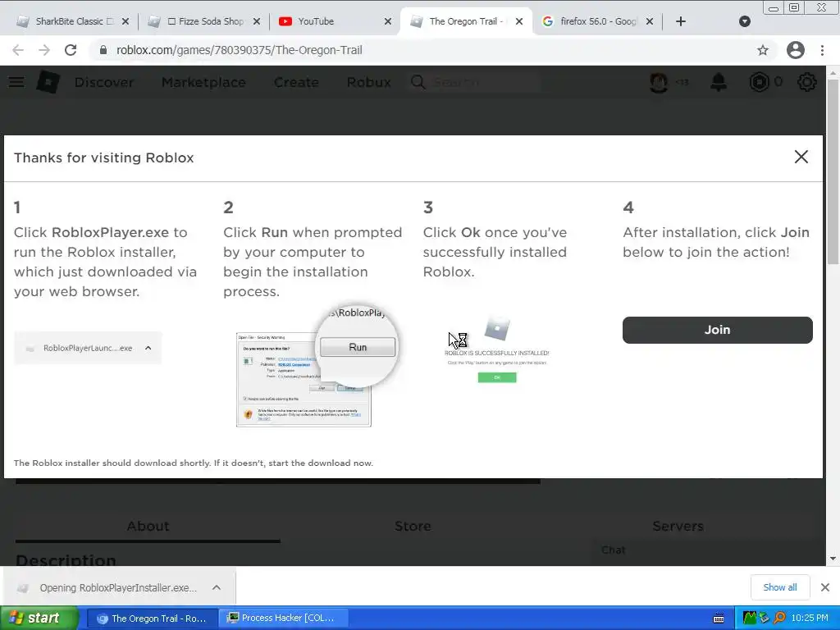Select the Store tab on game page
840x630 pixels.
[413, 526]
